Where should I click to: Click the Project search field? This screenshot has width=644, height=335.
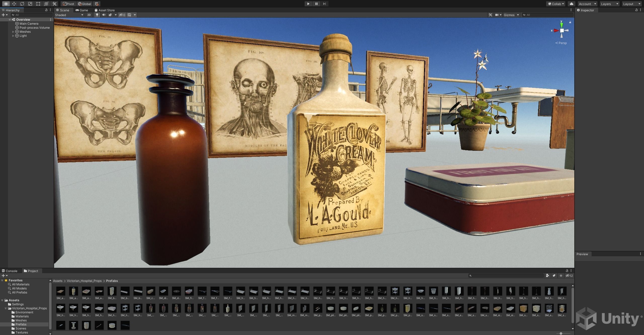click(506, 276)
